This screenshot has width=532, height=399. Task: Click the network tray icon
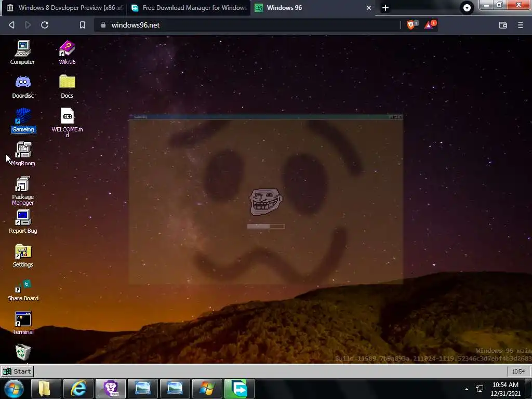point(480,389)
